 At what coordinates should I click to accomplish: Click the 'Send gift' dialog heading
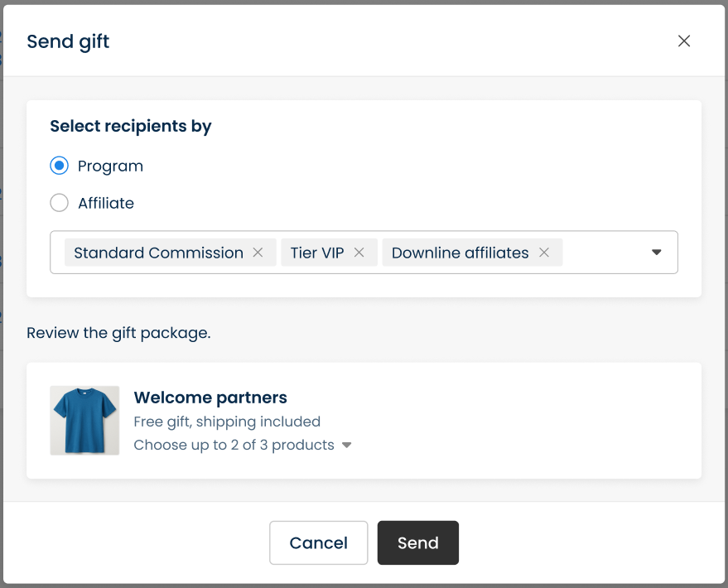(68, 41)
